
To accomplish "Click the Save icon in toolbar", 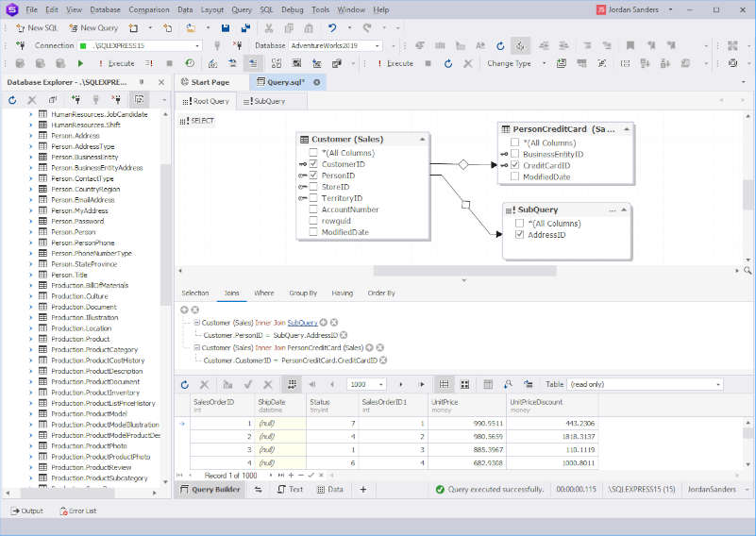I will 226,28.
